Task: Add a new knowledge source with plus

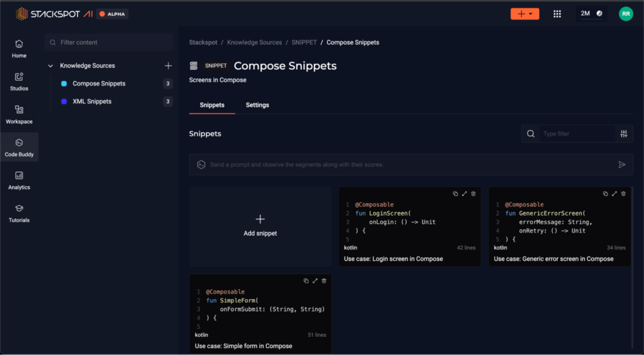Action: coord(168,66)
